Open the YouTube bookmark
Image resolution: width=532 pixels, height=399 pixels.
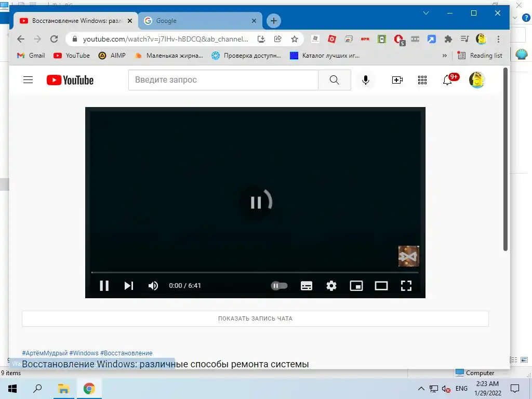[72, 56]
